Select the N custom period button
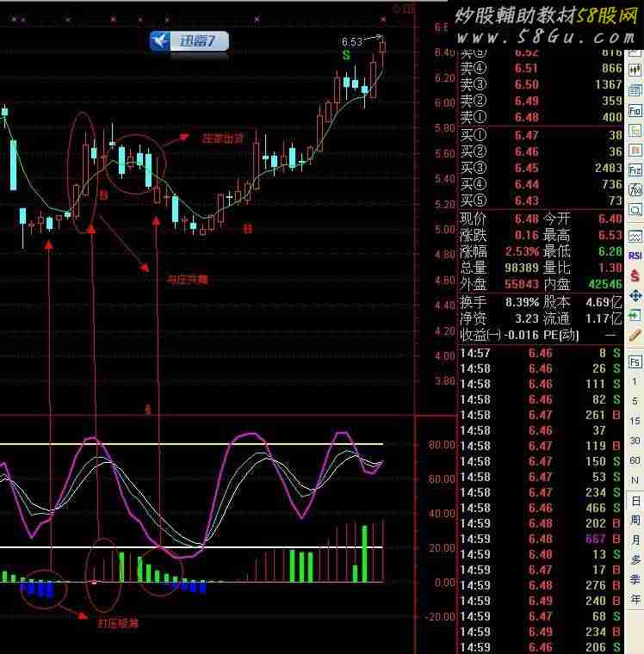This screenshot has height=654, width=644. (x=635, y=480)
